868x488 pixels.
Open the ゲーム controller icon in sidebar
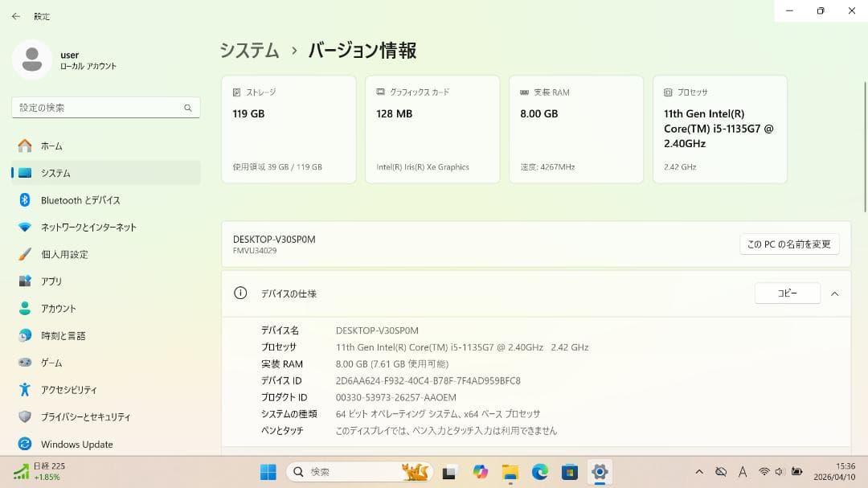click(x=25, y=363)
